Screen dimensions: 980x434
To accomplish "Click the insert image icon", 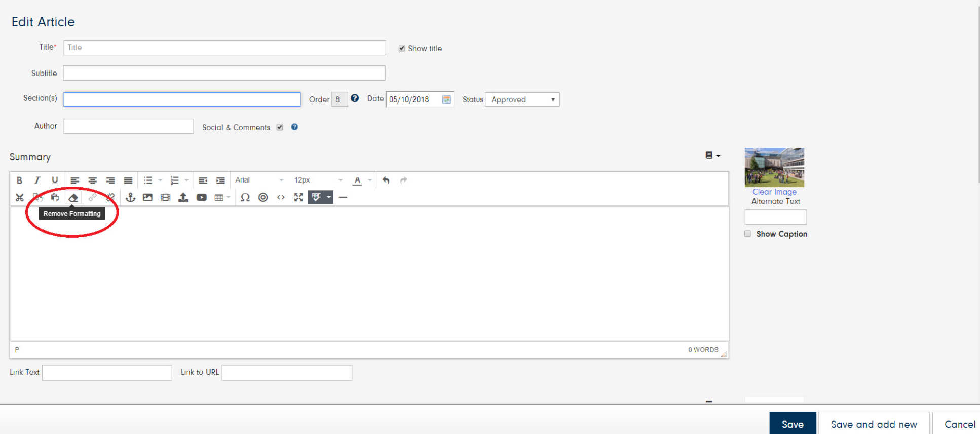I will pos(147,198).
